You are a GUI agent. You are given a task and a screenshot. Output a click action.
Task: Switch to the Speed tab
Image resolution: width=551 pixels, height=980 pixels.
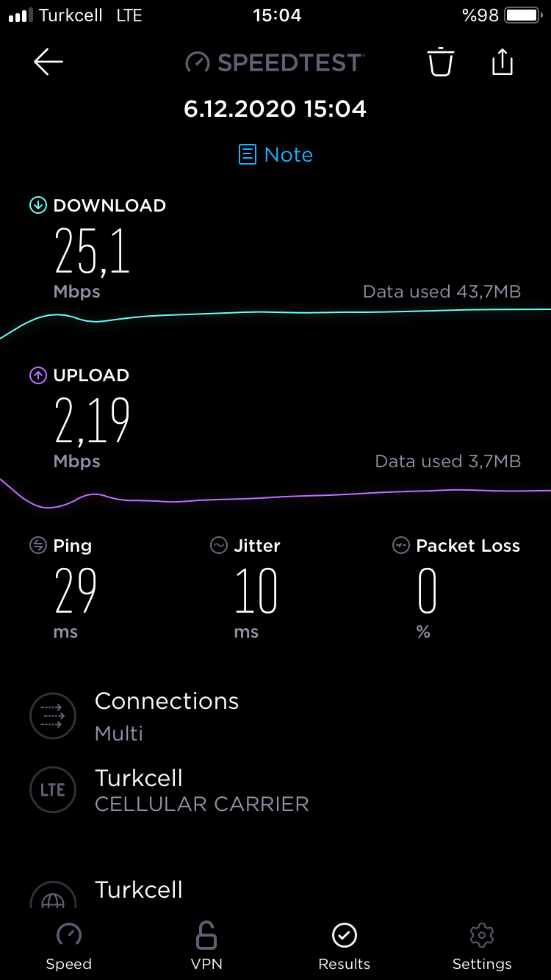click(69, 947)
